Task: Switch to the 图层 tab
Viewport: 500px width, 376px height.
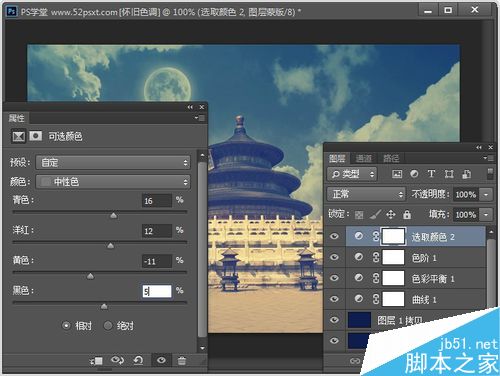Action: click(x=337, y=158)
